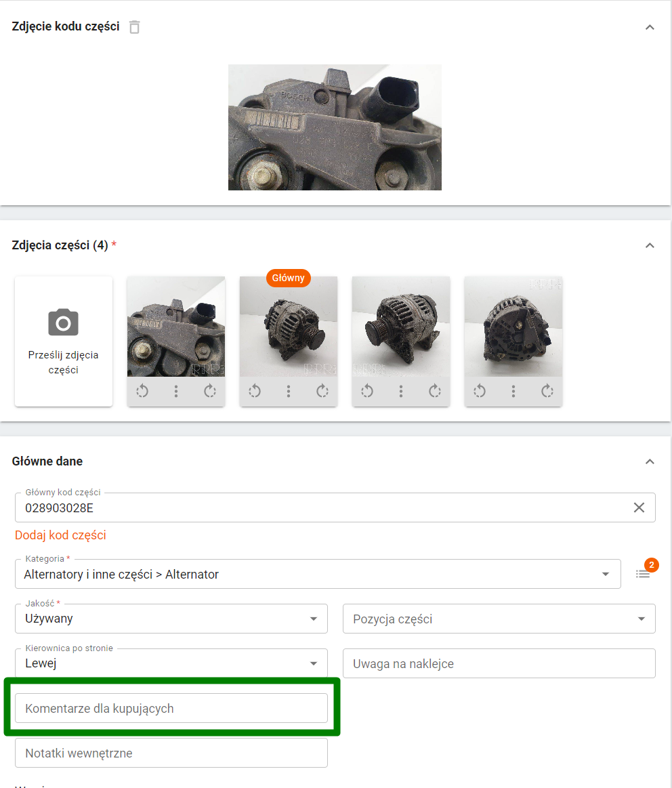Collapse the Zdjęcia części section

click(650, 245)
